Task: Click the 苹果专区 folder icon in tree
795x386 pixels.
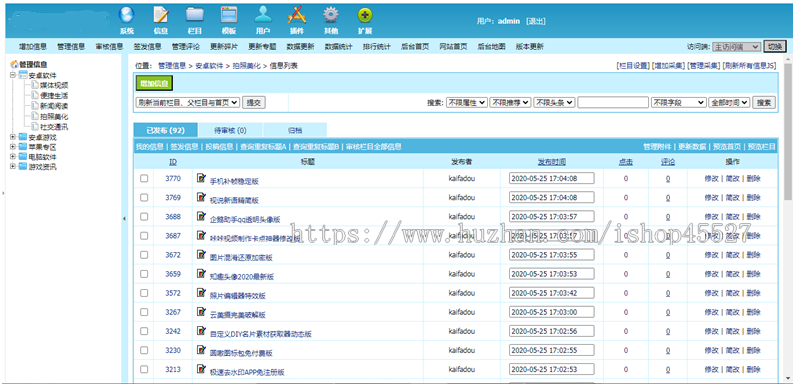Action: click(x=22, y=147)
